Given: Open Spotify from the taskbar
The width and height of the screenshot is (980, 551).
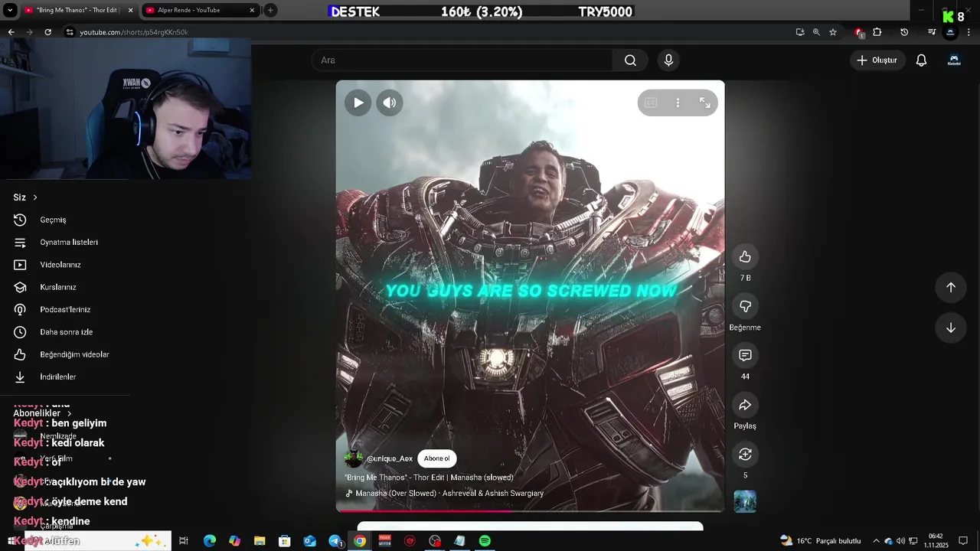Looking at the screenshot, I should (x=485, y=541).
